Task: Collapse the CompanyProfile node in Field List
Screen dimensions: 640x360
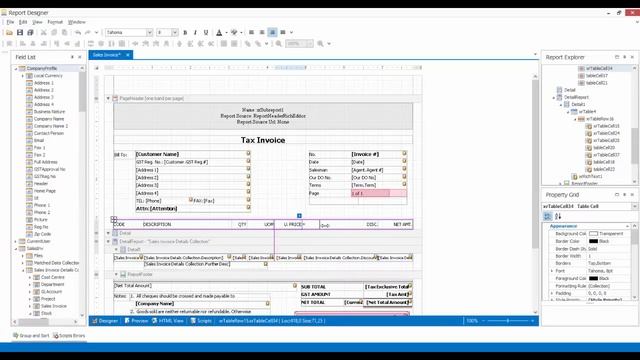Action: 16,69
